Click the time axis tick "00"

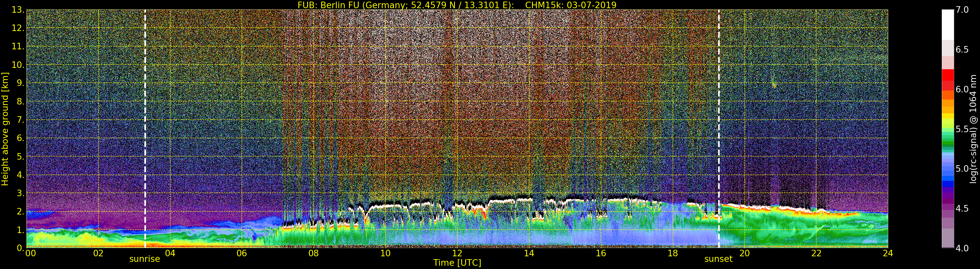click(x=30, y=253)
